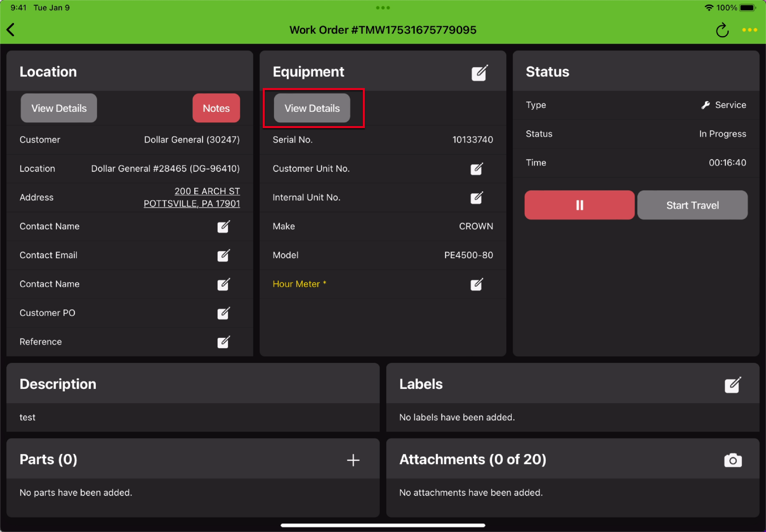
Task: Edit the Internal Unit No. field
Action: point(476,198)
